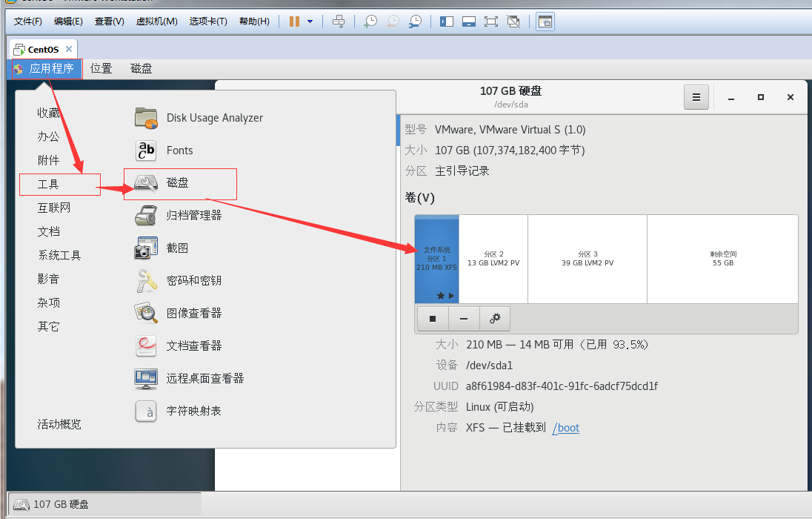Click send Ctrl+Alt+Del toolbar icon

coord(338,22)
